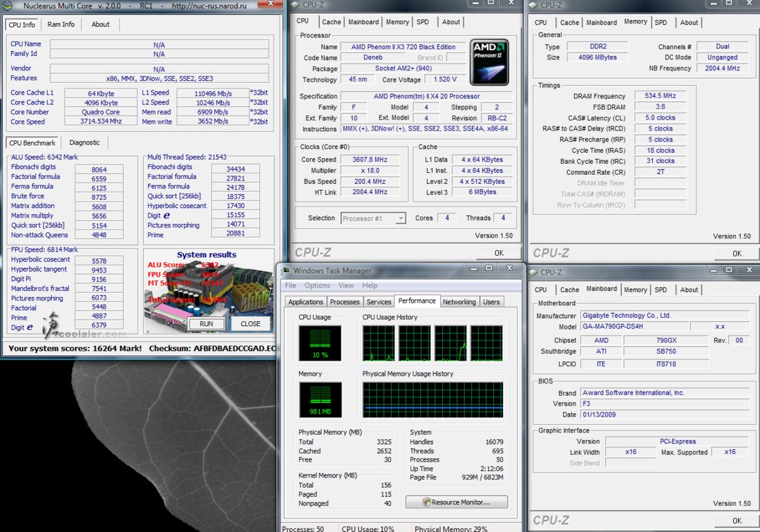
Task: Click the Southbridge value SB750
Action: coord(666,351)
